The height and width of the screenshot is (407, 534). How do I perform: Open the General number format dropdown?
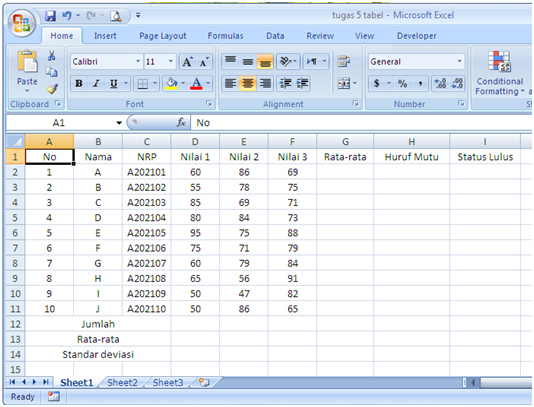[459, 62]
